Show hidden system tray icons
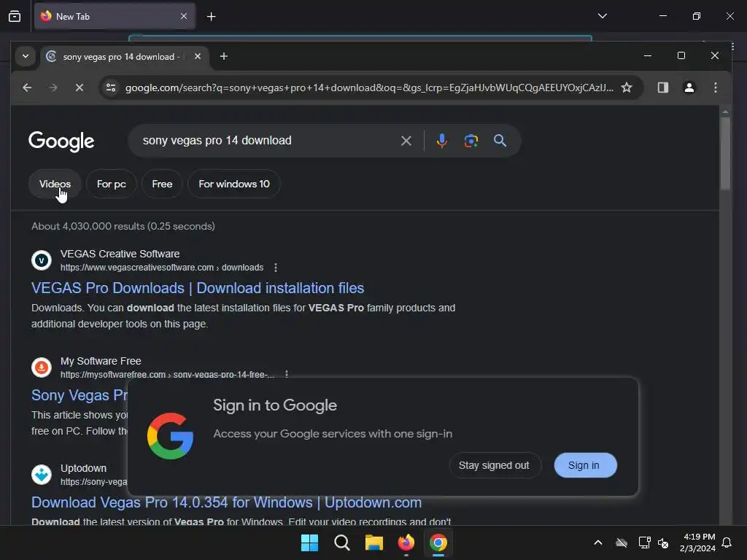 [x=598, y=542]
